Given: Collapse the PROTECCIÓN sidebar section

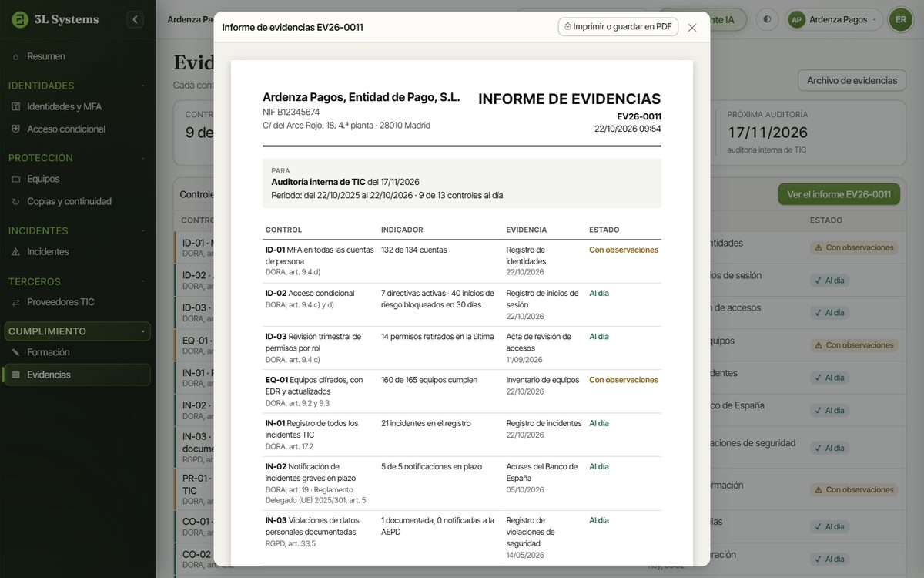Looking at the screenshot, I should (142, 158).
